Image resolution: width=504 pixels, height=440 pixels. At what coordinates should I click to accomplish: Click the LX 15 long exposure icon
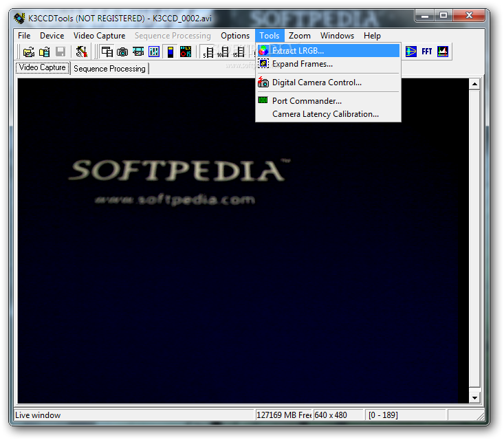186,52
